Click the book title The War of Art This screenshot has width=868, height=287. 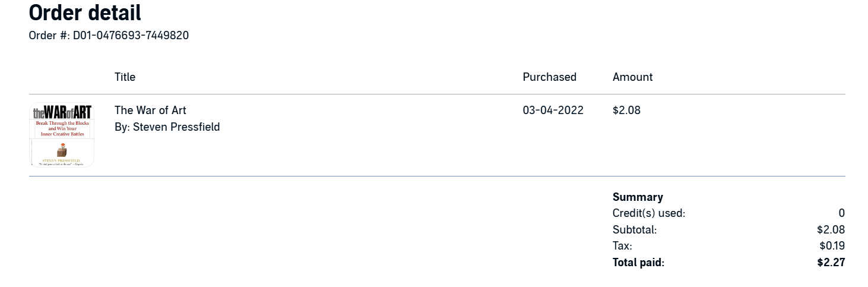[150, 111]
